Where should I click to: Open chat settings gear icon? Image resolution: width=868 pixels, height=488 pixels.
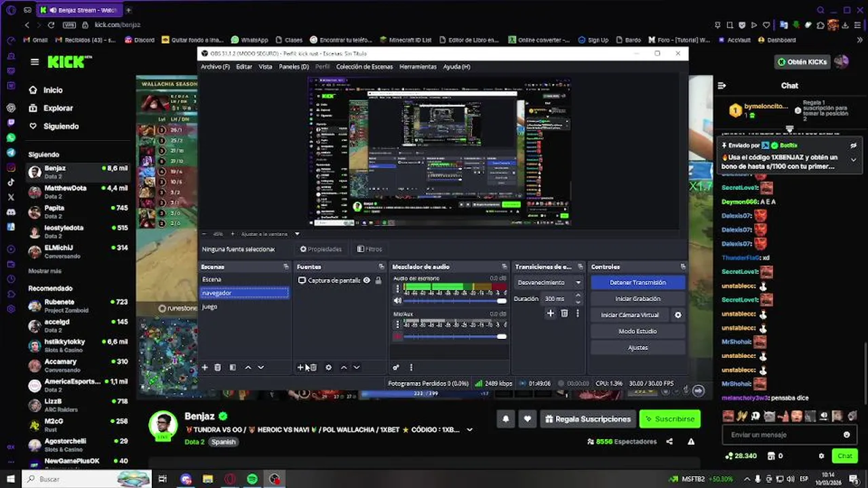[x=821, y=456]
